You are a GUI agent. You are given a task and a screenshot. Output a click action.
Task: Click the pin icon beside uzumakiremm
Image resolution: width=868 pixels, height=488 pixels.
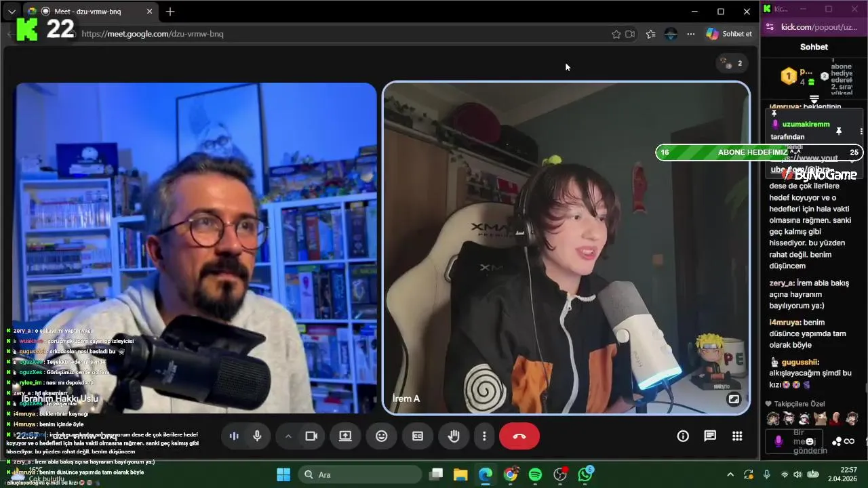click(839, 131)
